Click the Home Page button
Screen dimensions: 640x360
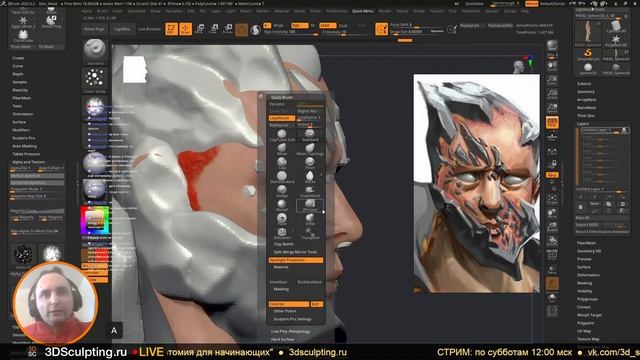(94, 29)
